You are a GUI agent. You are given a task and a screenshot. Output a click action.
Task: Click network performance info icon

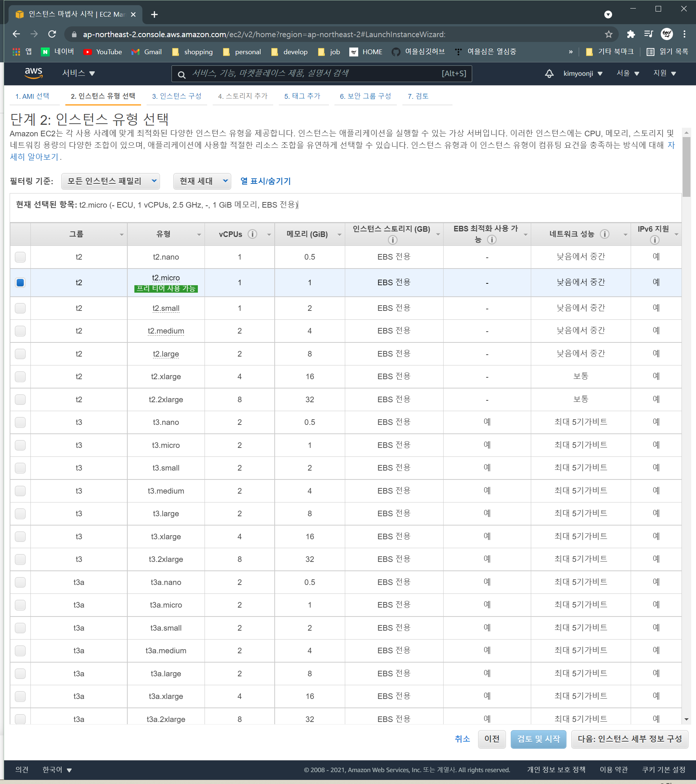click(x=604, y=234)
